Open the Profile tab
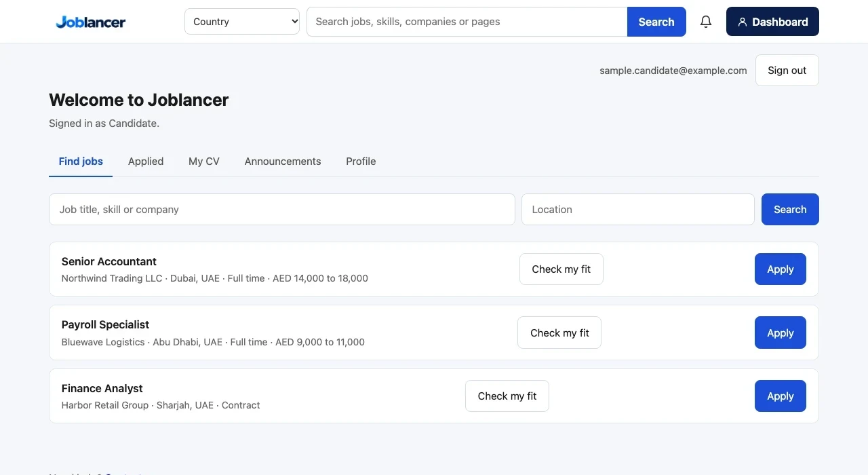868x475 pixels. 361,161
